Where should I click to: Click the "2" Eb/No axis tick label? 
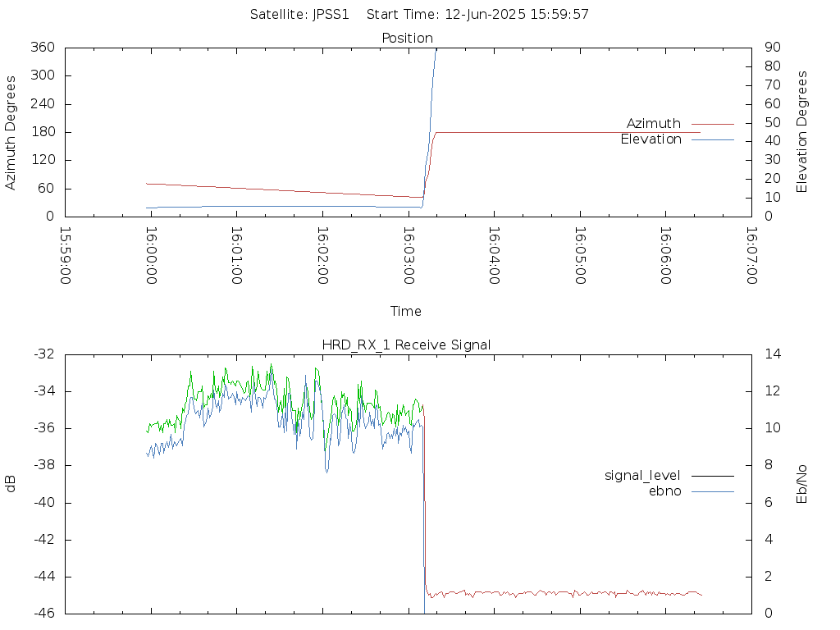(769, 577)
